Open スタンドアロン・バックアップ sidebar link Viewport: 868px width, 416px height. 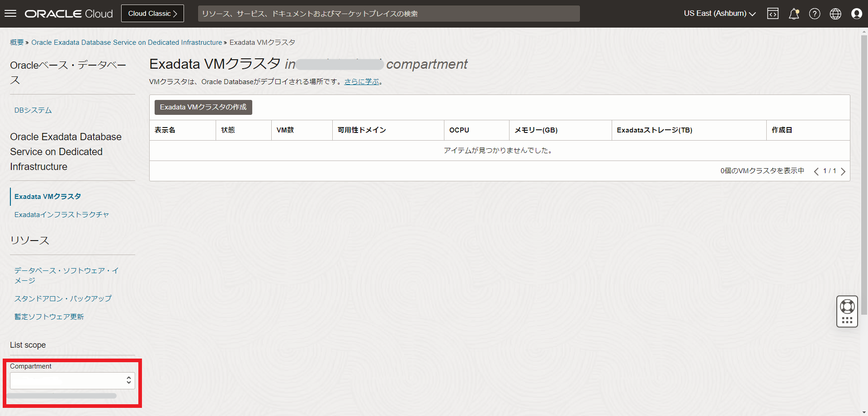coord(63,299)
